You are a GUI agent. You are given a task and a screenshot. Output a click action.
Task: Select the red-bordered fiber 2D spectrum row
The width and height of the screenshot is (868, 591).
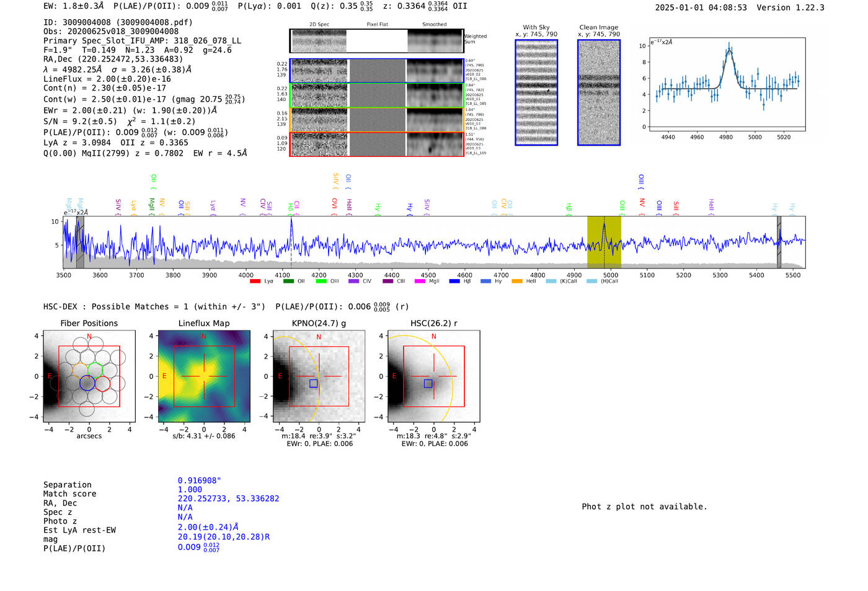click(x=376, y=144)
